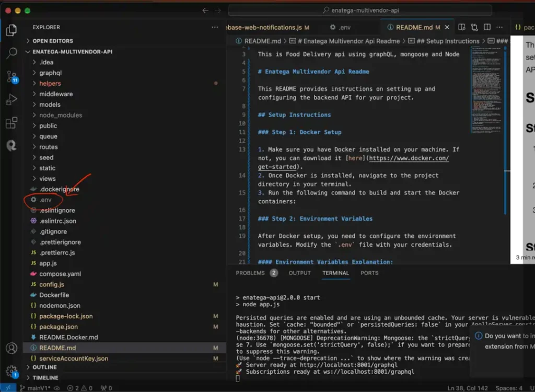
Task: Click the Accounts icon in activity bar
Action: (x=11, y=348)
